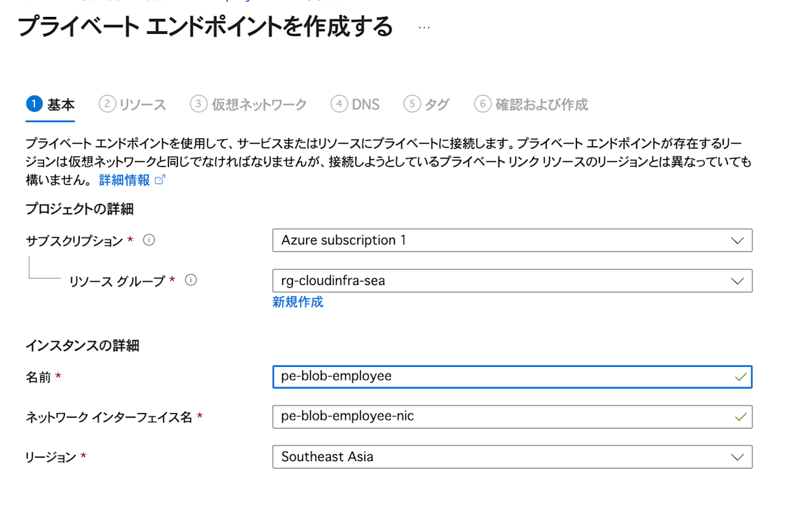Click the info icon beside リソース グループ label
Image resolution: width=812 pixels, height=518 pixels.
(x=191, y=280)
